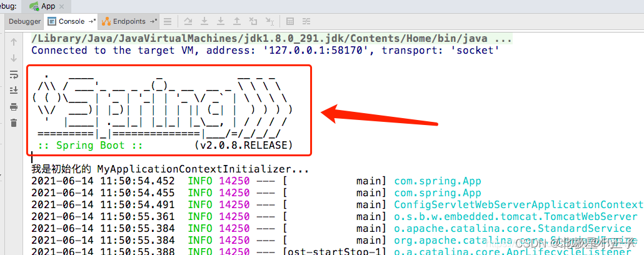Screen dimensions: 644x255
Task: Click the print console output icon
Action: click(x=14, y=107)
